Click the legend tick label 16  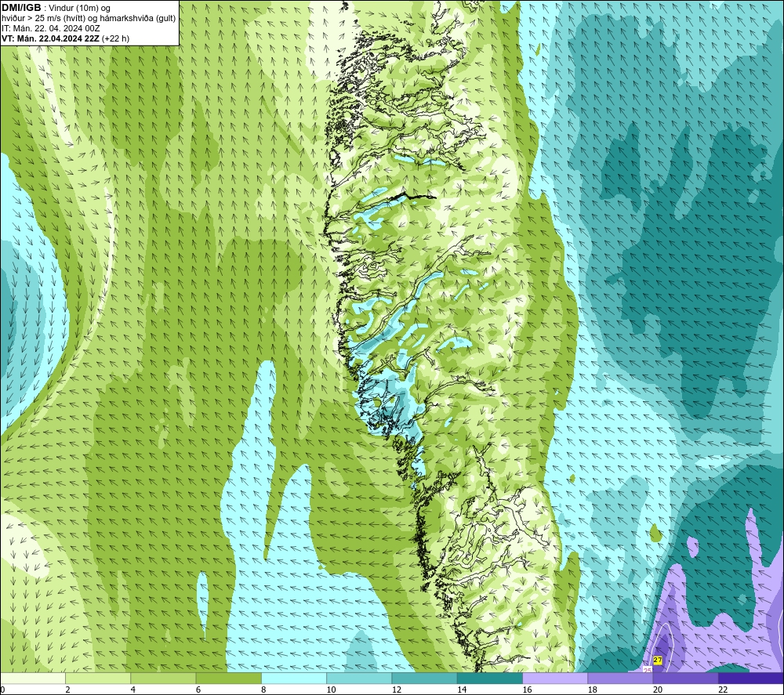pyautogui.click(x=527, y=690)
